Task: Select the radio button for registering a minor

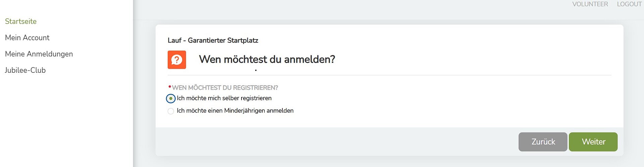Action: tap(171, 111)
